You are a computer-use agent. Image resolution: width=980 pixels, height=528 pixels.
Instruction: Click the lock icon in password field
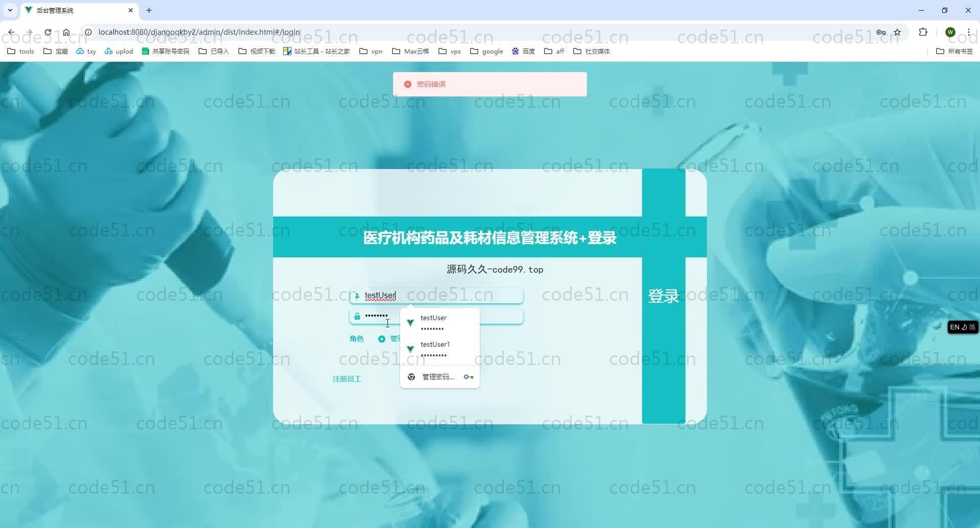[x=357, y=316]
